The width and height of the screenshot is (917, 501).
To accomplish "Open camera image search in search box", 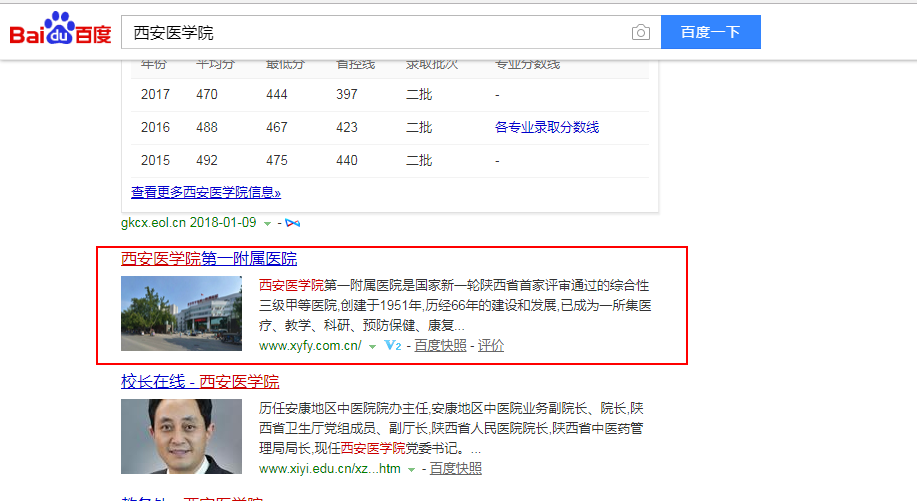I will pyautogui.click(x=641, y=33).
